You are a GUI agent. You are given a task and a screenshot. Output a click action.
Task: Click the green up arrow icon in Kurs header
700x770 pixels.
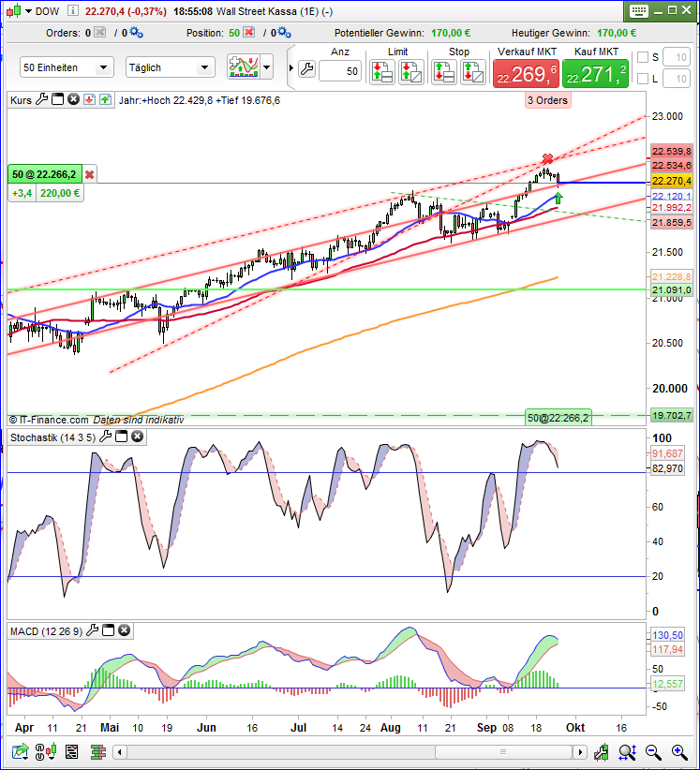tap(105, 99)
